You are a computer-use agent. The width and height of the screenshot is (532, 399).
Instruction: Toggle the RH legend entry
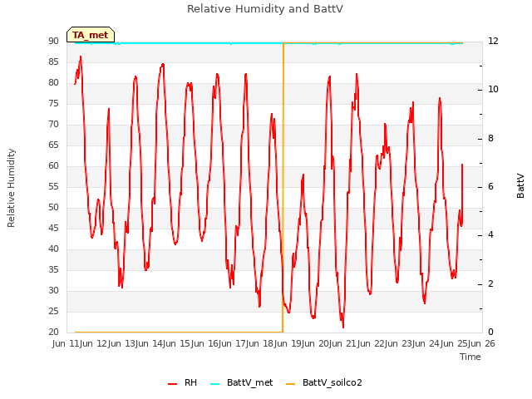pyautogui.click(x=183, y=382)
